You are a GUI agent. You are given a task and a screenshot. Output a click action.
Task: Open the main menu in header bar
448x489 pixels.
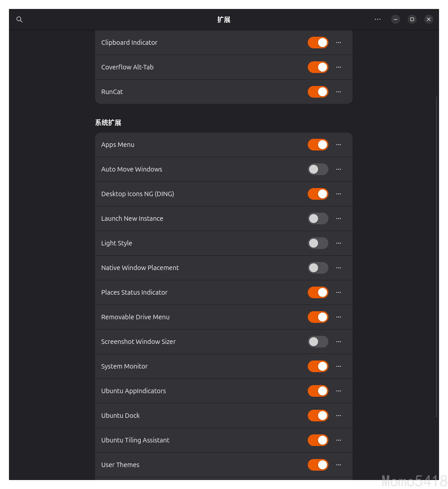coord(378,19)
